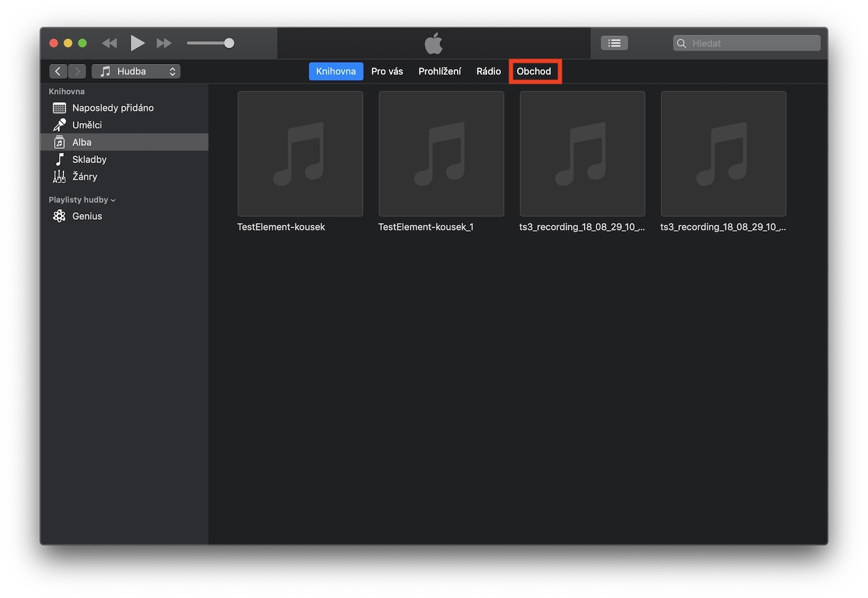Click the microphone icon beside Umělci
The height and width of the screenshot is (598, 868).
click(59, 125)
